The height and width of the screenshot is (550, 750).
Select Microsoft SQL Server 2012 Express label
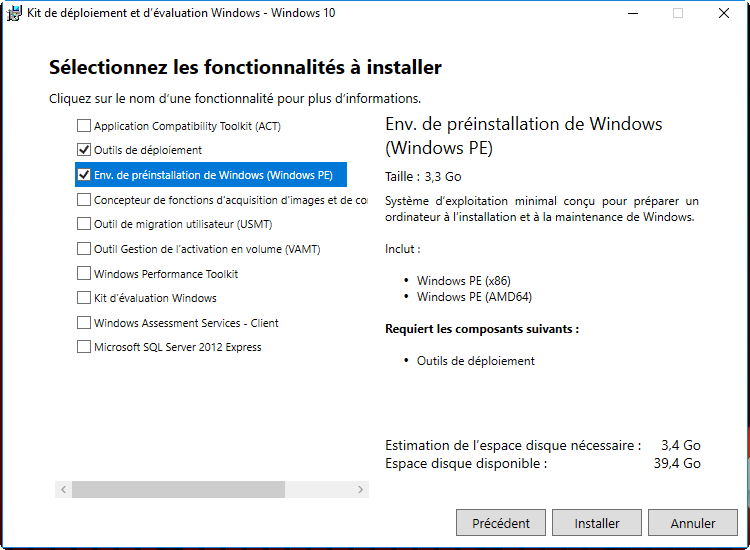pyautogui.click(x=177, y=347)
